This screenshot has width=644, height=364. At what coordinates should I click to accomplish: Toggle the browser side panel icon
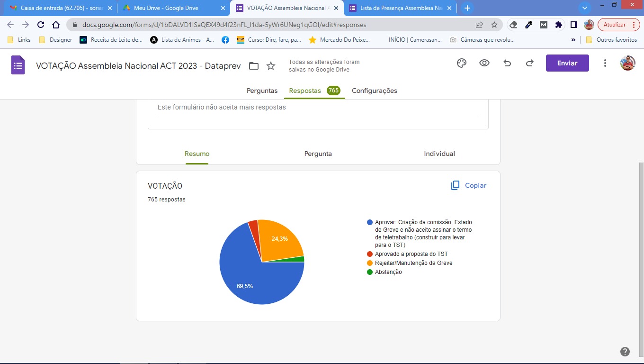pyautogui.click(x=573, y=25)
